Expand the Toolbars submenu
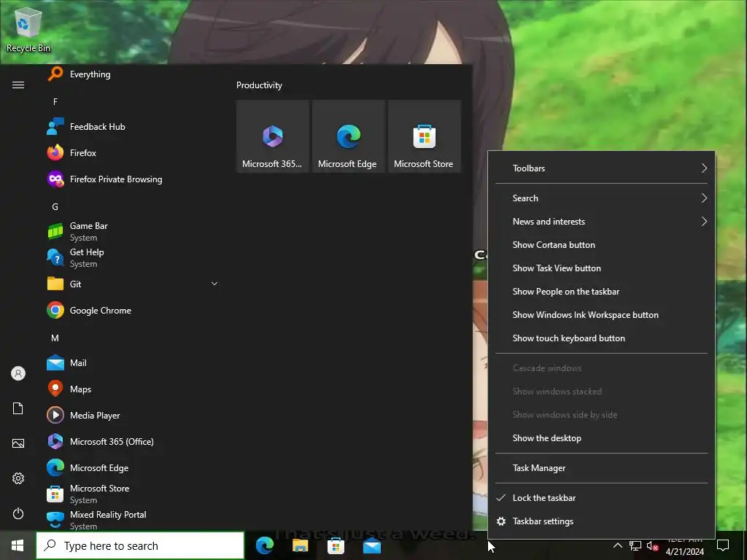 click(x=601, y=168)
